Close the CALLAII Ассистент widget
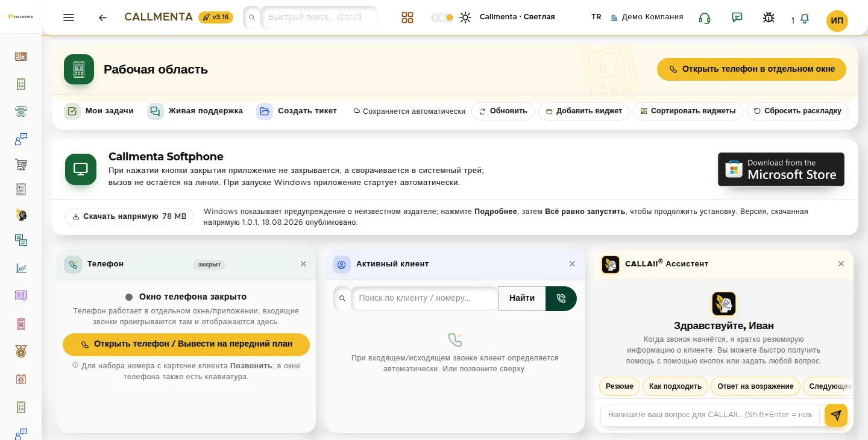868x440 pixels. 841,264
